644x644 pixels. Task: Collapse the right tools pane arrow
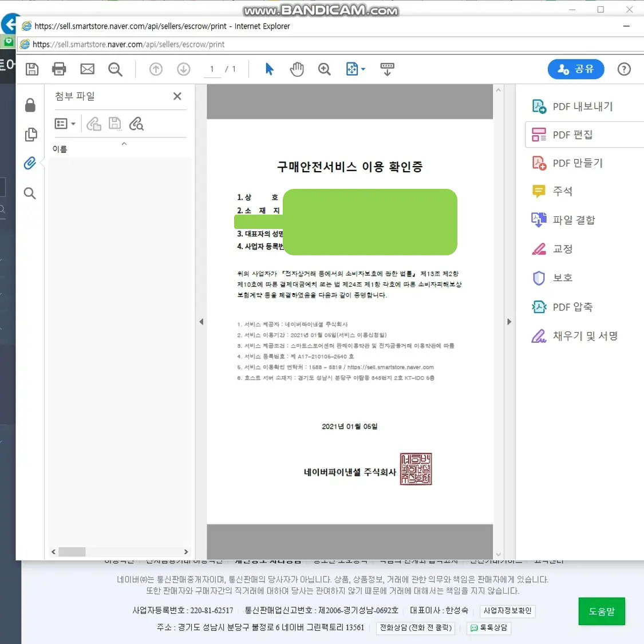tap(509, 322)
